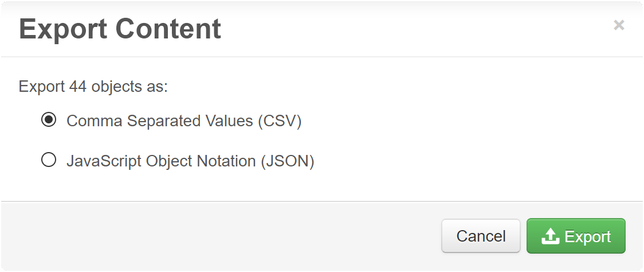Viewport: 644px width, 272px height.
Task: Abort the export using Cancel
Action: click(481, 236)
